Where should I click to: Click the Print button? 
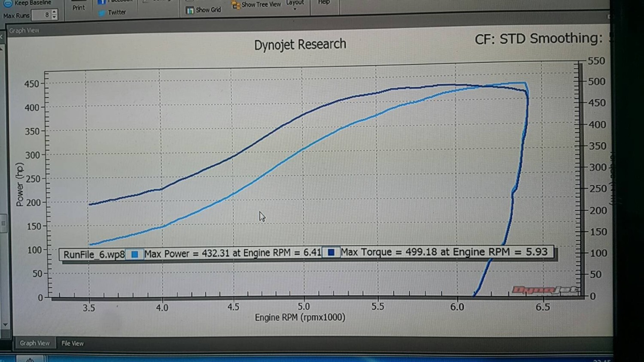tap(79, 8)
